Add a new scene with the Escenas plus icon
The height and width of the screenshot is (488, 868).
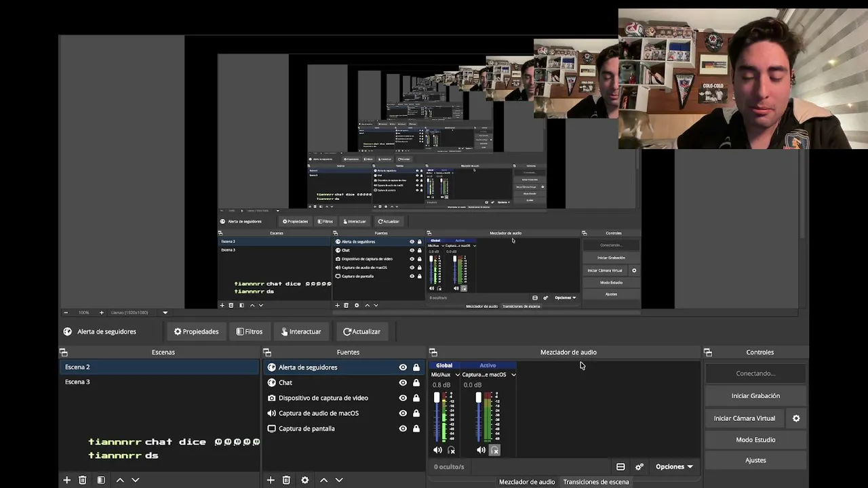click(66, 480)
